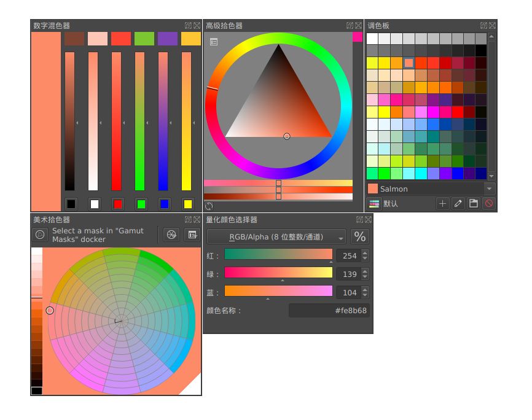The image size is (532, 420).
Task: Click the folder icon in palette docker
Action: tap(474, 204)
